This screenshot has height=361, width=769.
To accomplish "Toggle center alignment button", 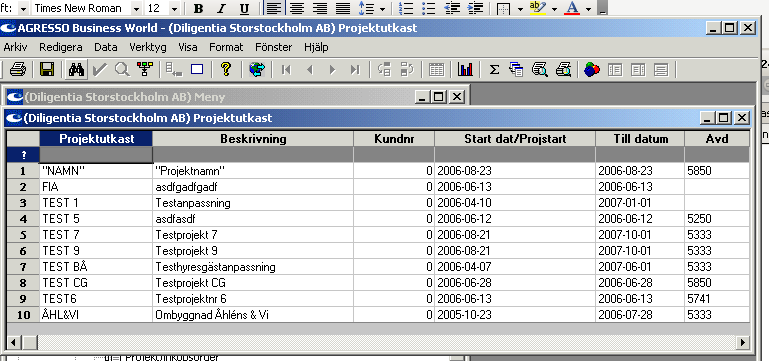I will click(297, 8).
